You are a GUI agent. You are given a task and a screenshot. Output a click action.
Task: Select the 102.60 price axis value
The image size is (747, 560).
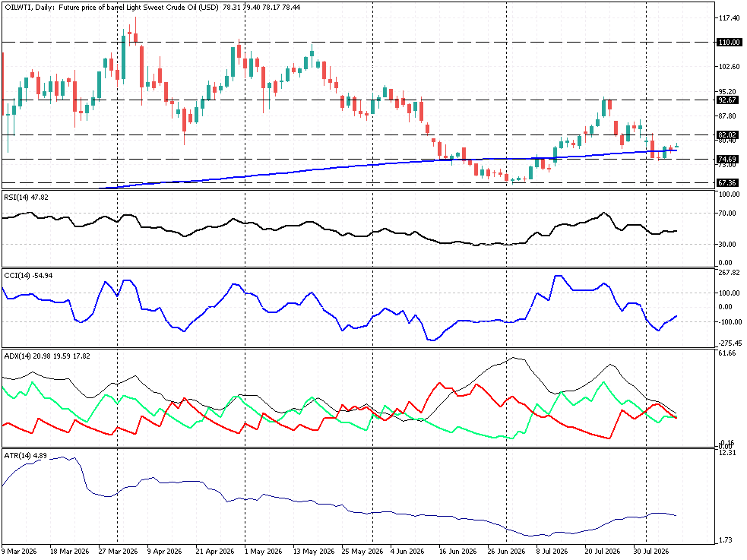click(729, 67)
